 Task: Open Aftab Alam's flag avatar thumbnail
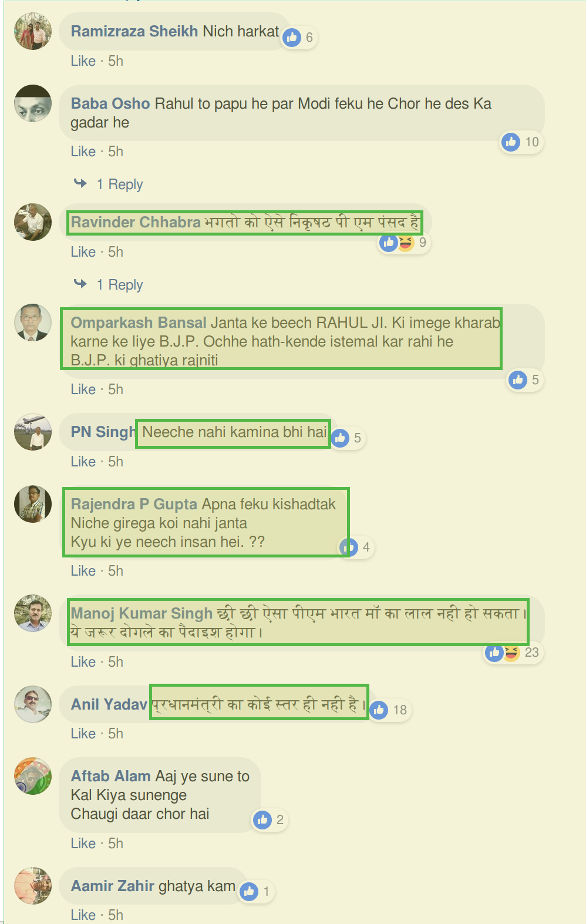point(33,776)
